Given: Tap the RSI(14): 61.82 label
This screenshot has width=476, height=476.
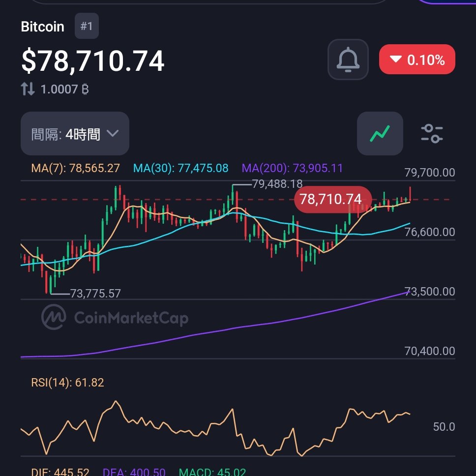Looking at the screenshot, I should point(67,382).
